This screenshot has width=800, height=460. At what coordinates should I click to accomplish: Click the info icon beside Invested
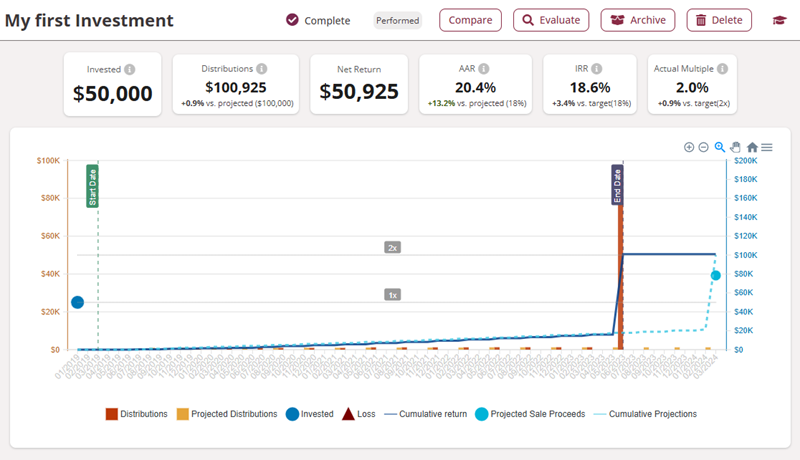tap(130, 70)
